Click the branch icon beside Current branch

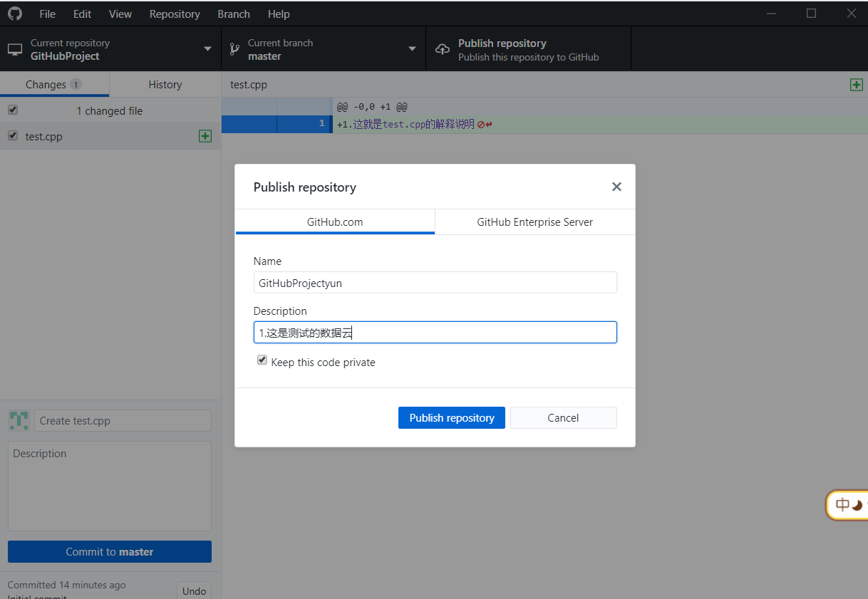[x=234, y=49]
